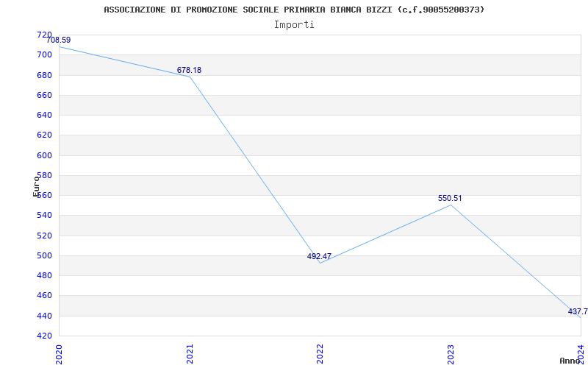Viewport: 588px width, 368px height.
Task: Click the 640 y-axis tick label
Action: coord(45,115)
